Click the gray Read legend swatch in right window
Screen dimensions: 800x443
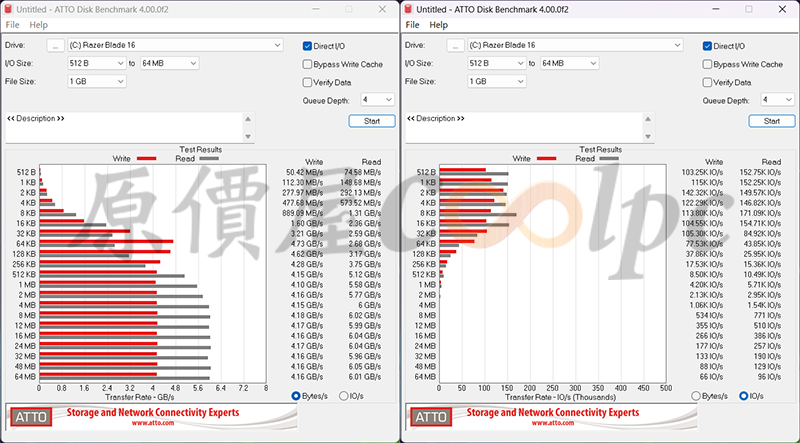[609, 159]
